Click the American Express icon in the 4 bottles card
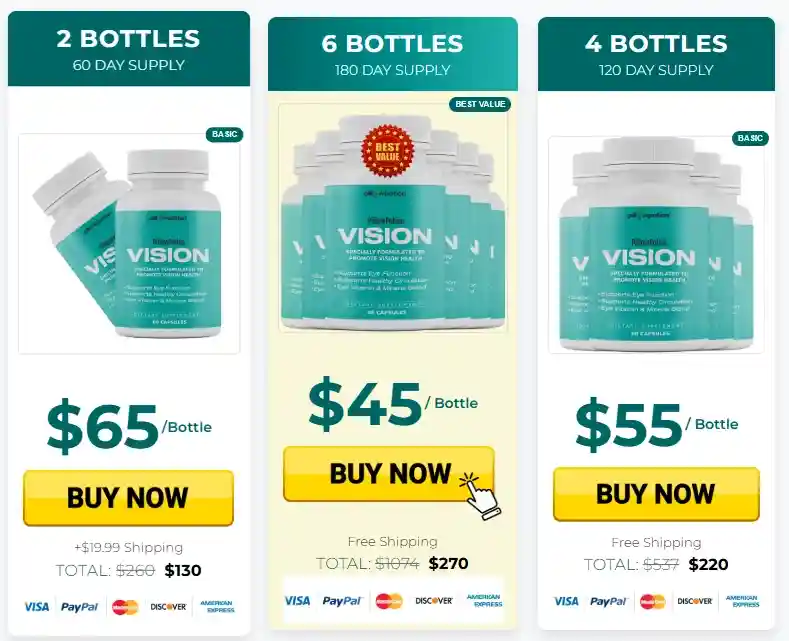Screen dimensions: 789x641 pyautogui.click(x=742, y=601)
